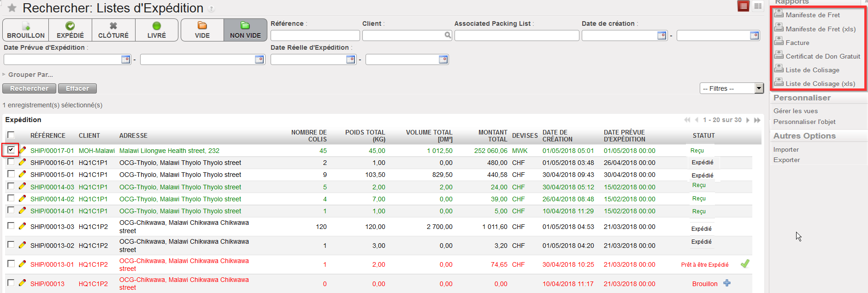
Task: Uncheck the SHIP/00017-01 row checkbox
Action: pos(11,150)
